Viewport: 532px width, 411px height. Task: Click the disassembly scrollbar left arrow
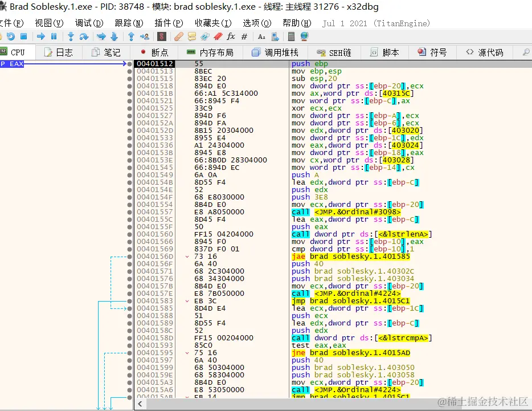(140, 404)
